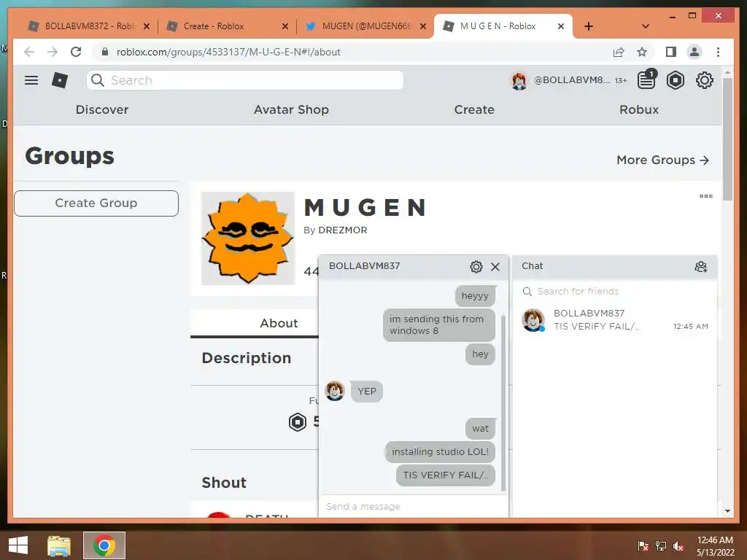Open the Robux balance icon in header
Image resolution: width=747 pixels, height=560 pixels.
click(675, 80)
